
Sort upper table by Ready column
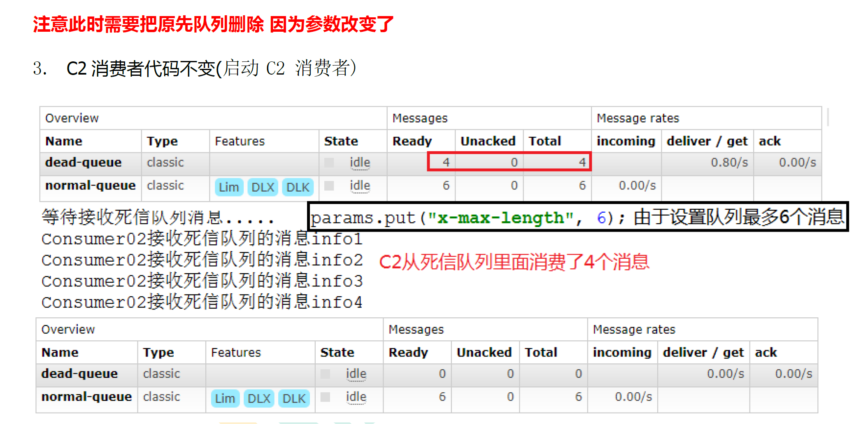click(412, 141)
